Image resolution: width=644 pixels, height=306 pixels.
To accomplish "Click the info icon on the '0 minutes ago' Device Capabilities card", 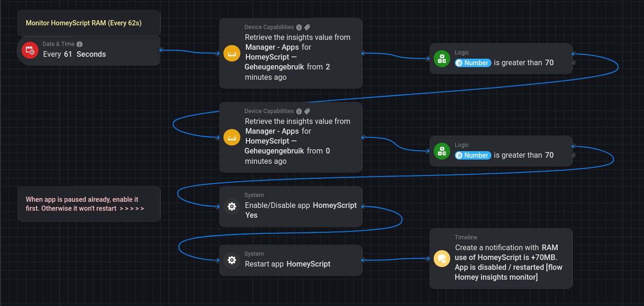I will pos(299,111).
